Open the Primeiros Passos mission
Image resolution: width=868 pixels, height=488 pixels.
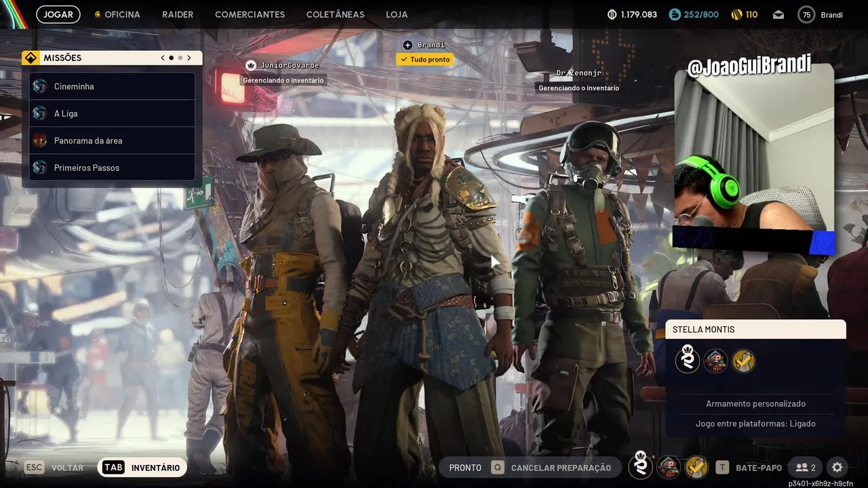tap(112, 167)
